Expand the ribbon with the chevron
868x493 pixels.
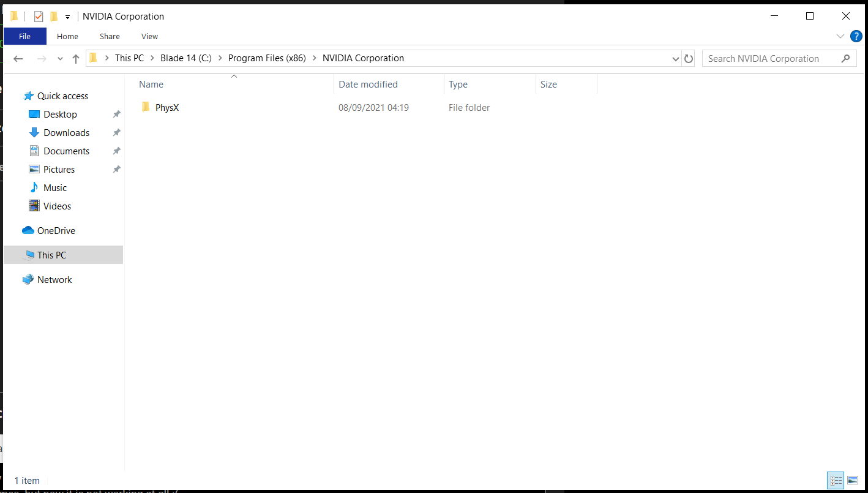point(840,36)
